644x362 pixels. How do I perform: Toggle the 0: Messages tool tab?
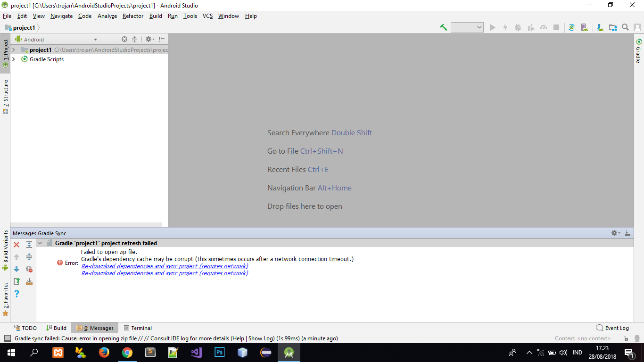95,328
